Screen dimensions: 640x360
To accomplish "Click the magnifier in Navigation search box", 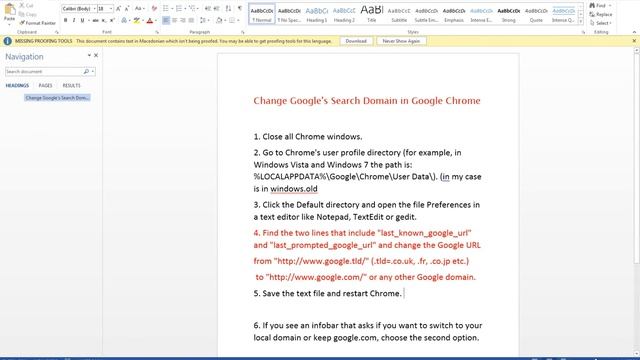I will pos(86,71).
